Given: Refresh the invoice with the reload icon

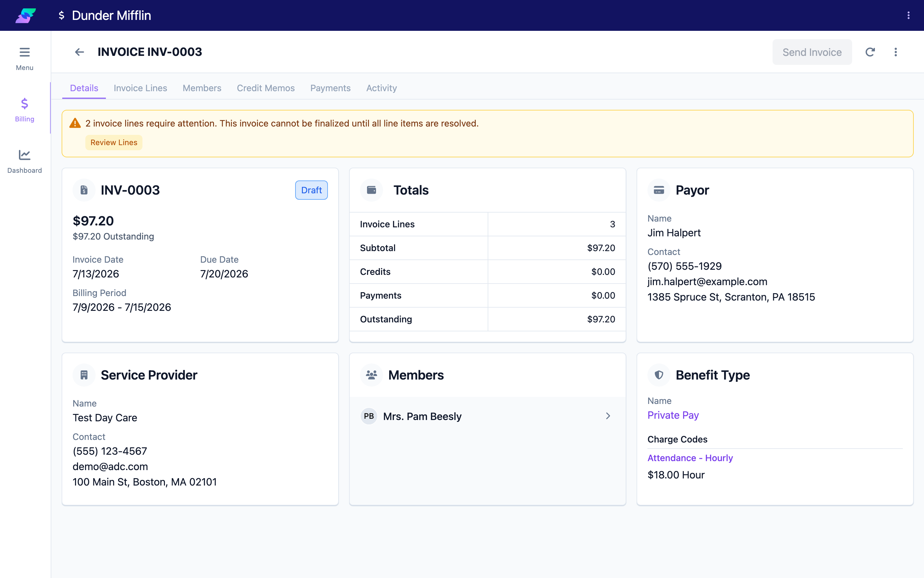Looking at the screenshot, I should pos(870,52).
